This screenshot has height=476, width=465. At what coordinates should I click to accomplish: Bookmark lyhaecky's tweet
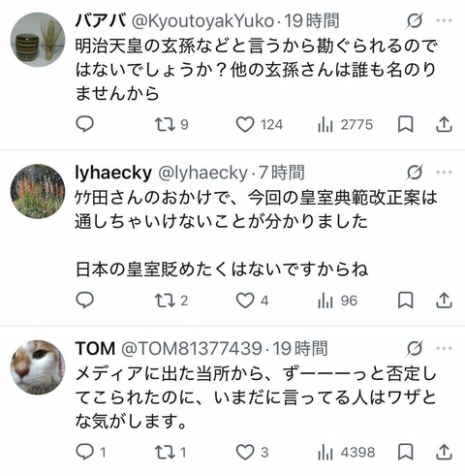(x=406, y=301)
